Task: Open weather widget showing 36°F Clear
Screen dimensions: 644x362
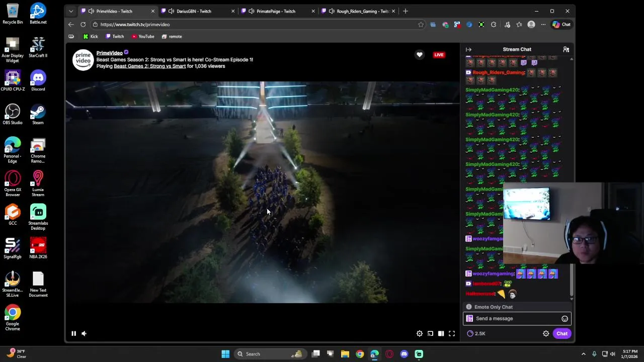Action: pos(15,354)
